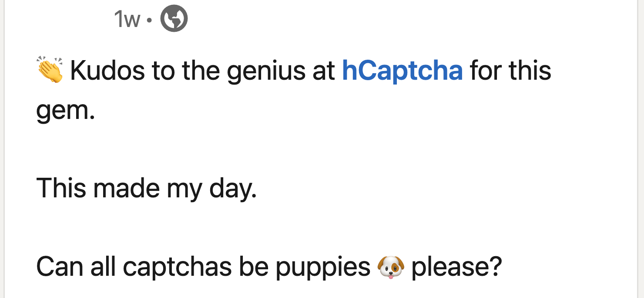Click the word "day." in post
Viewport: 644px width, 298px height.
tap(233, 188)
